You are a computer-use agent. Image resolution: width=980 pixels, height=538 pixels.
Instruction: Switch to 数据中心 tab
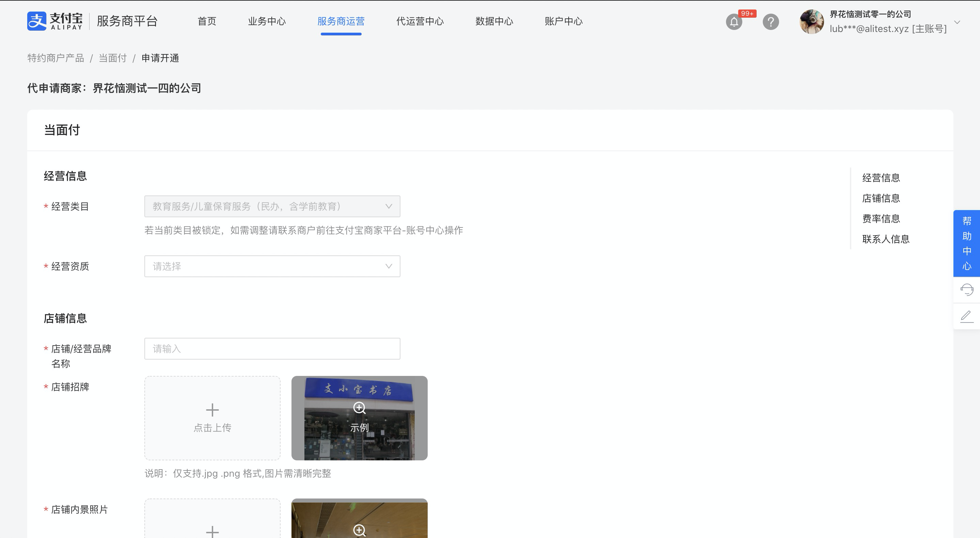[494, 21]
